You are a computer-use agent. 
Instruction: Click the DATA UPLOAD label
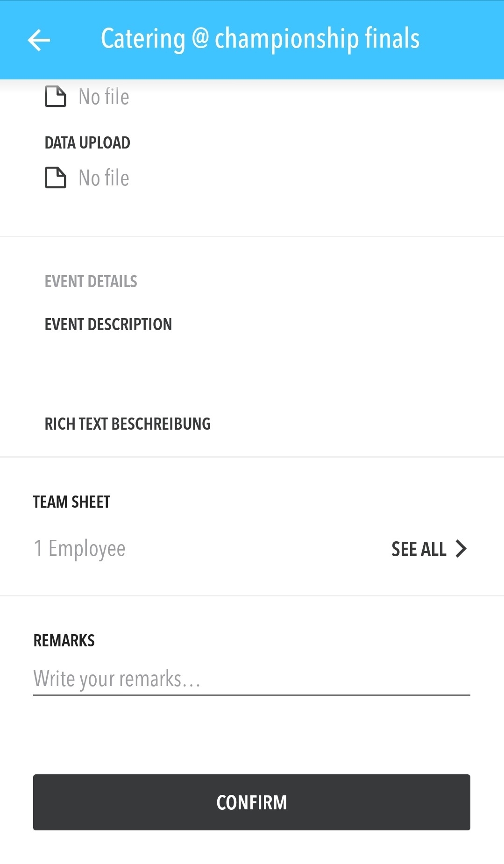(x=87, y=143)
